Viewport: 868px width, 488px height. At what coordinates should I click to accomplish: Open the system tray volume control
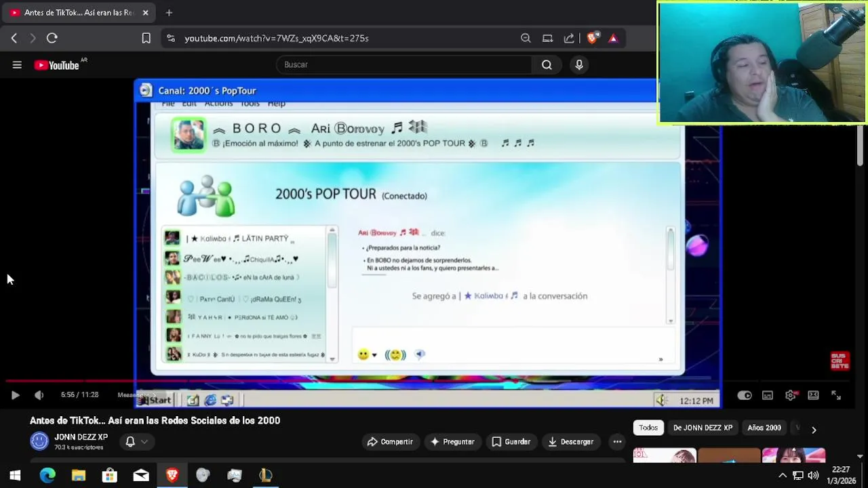[813, 476]
